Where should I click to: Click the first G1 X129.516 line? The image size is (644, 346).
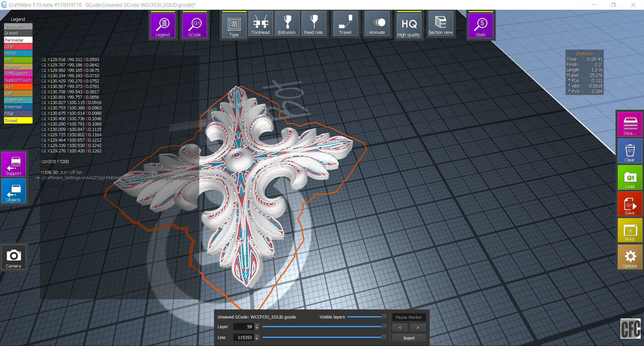(x=70, y=60)
